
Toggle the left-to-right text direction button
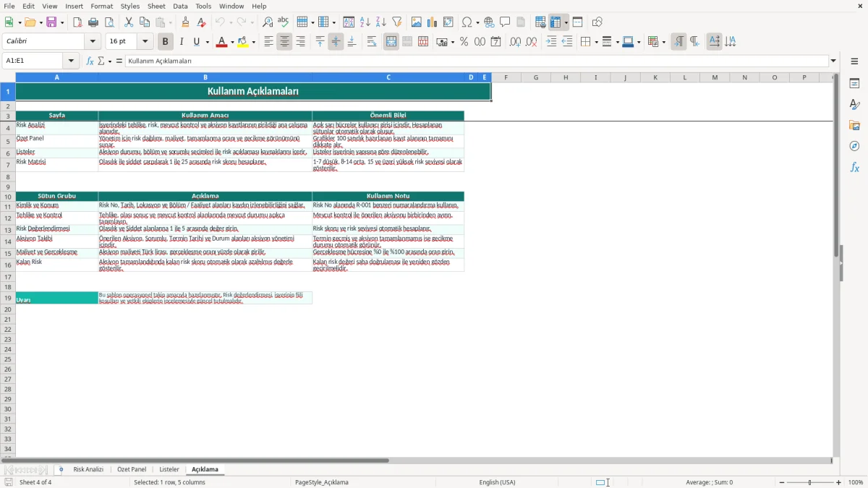[678, 42]
